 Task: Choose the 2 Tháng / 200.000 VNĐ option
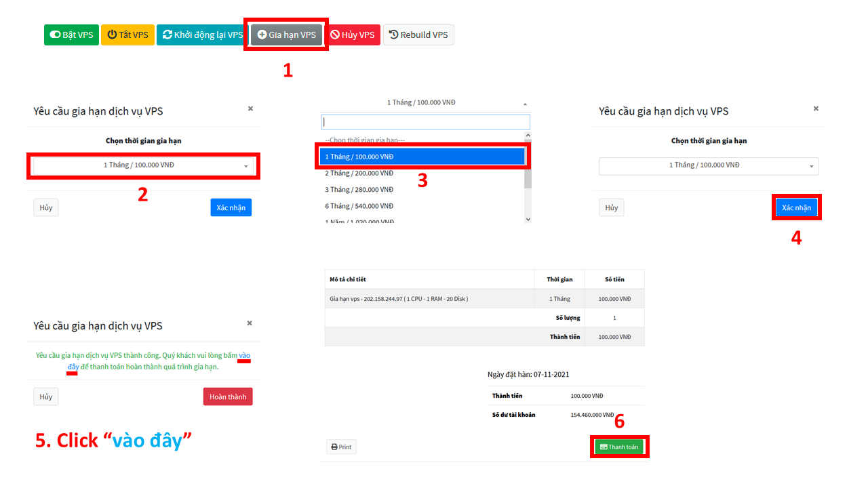(x=359, y=174)
